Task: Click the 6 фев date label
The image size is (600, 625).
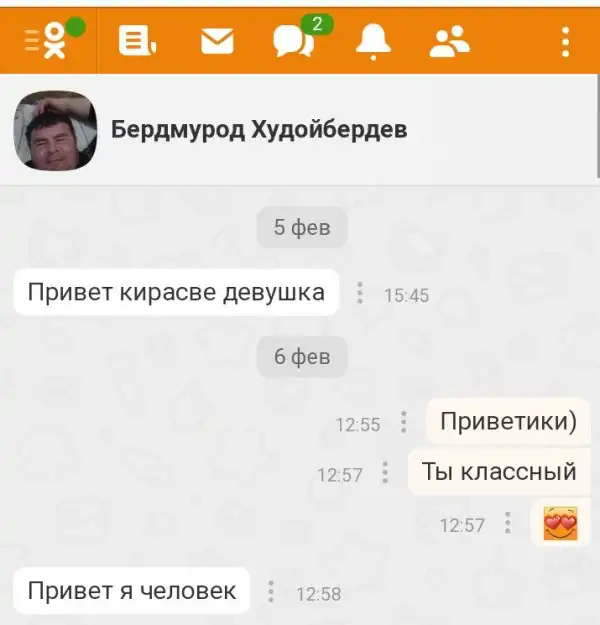Action: 302,357
